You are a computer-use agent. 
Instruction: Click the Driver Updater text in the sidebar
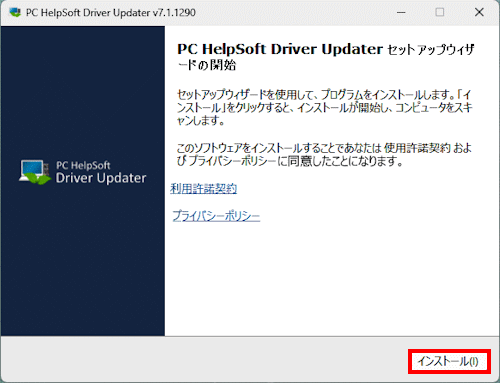point(101,178)
